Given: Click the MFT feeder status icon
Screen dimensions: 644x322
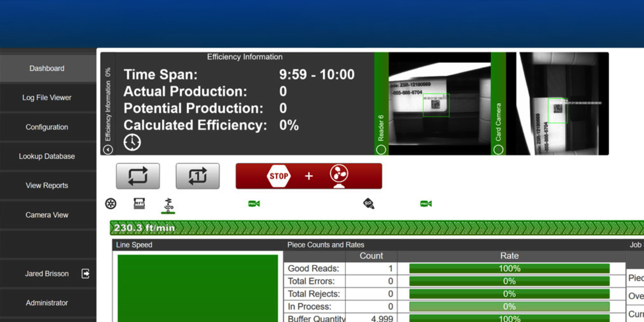Looking at the screenshot, I should [x=139, y=204].
